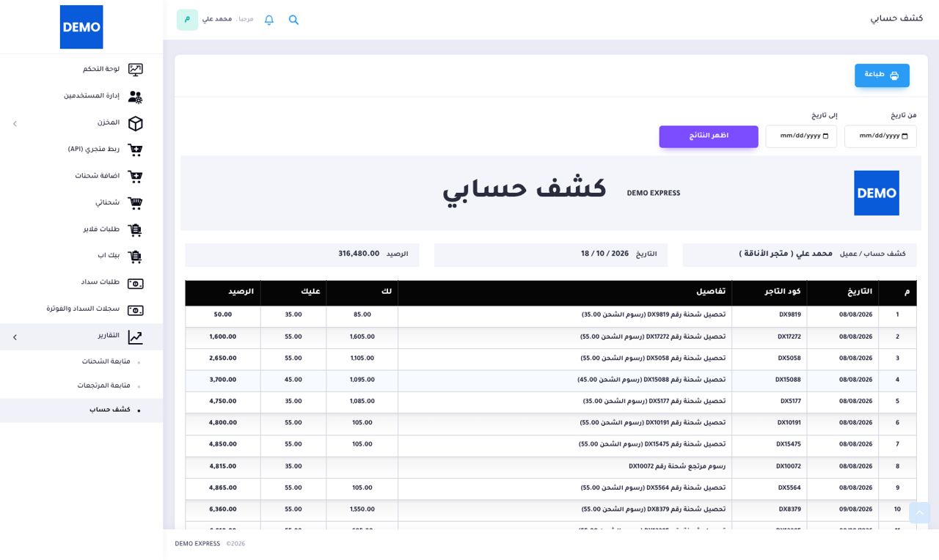Collapse the reports submenu chevron

tap(15, 337)
